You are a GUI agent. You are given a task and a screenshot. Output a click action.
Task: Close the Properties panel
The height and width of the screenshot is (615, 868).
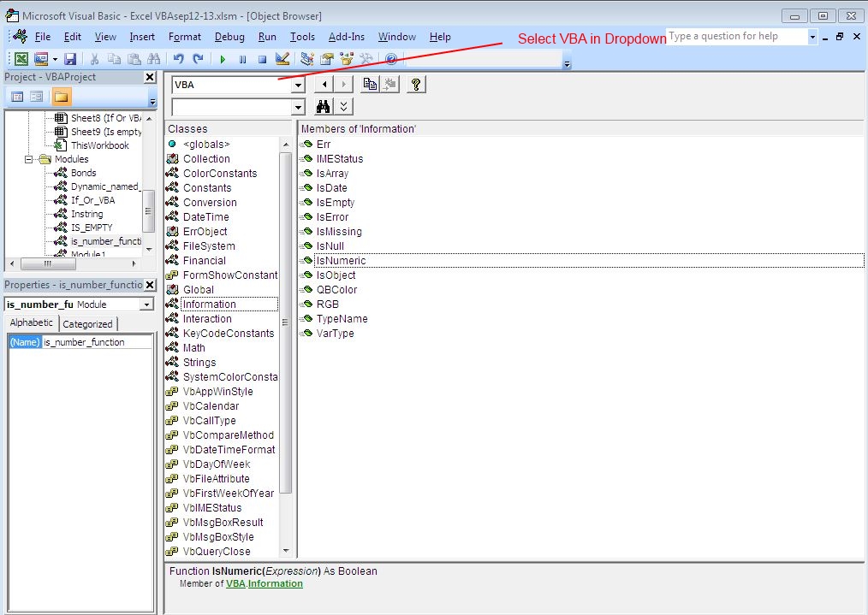pos(150,285)
